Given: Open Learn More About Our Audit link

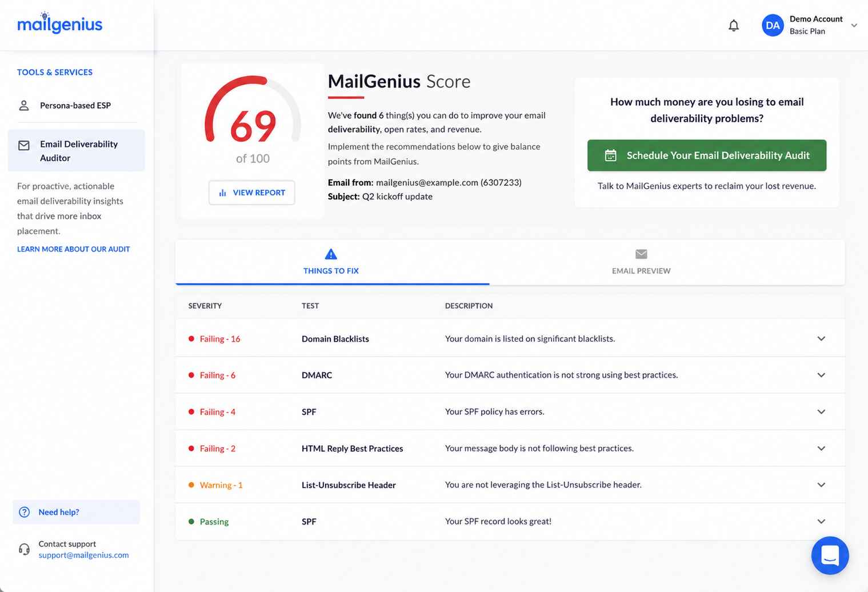Looking at the screenshot, I should click(74, 249).
